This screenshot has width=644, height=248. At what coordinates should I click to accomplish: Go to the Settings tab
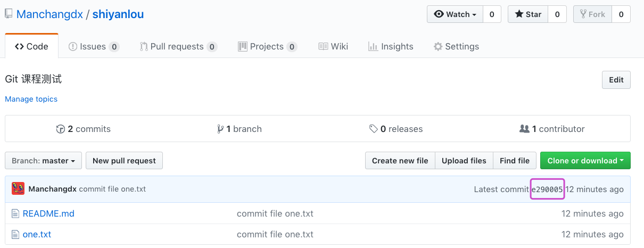tap(456, 47)
